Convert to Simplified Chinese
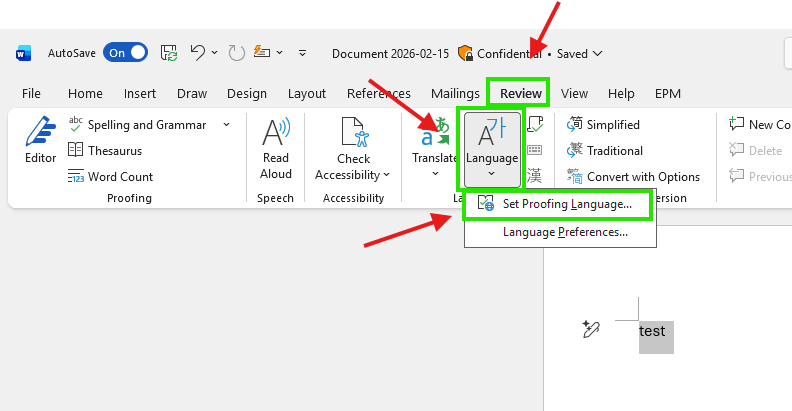This screenshot has height=411, width=792. (x=603, y=124)
